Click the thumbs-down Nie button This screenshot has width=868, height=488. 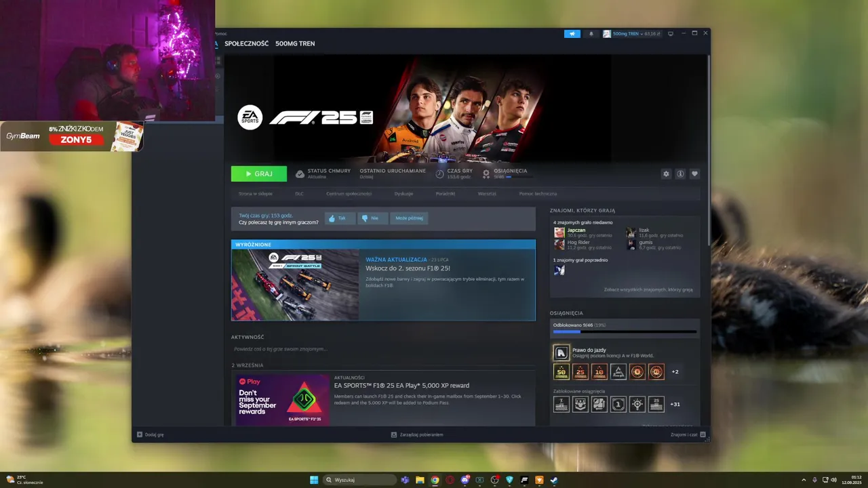(x=374, y=218)
